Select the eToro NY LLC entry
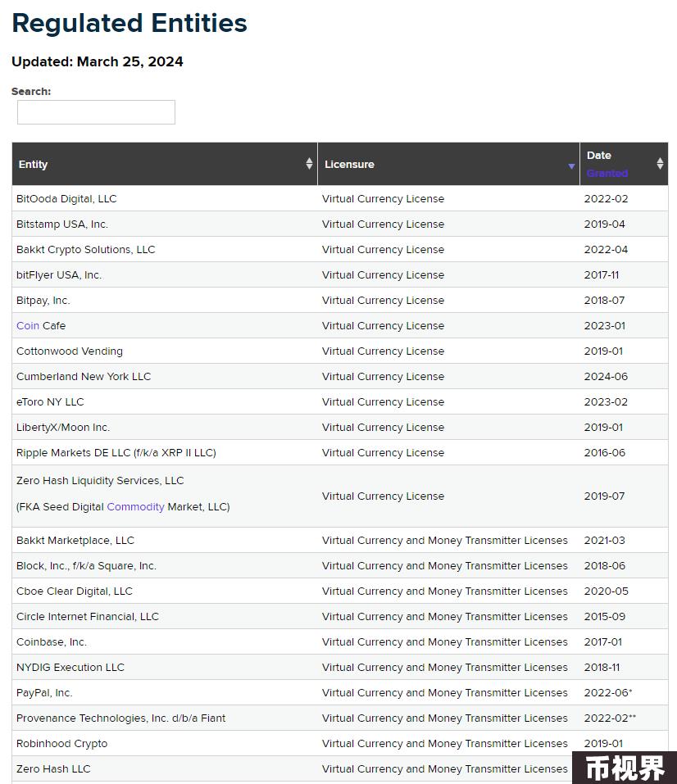This screenshot has width=677, height=784. (x=50, y=402)
